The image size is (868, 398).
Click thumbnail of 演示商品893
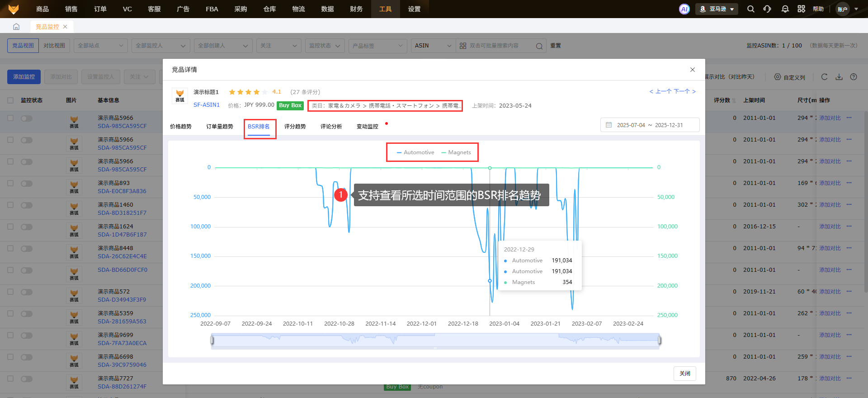click(74, 187)
